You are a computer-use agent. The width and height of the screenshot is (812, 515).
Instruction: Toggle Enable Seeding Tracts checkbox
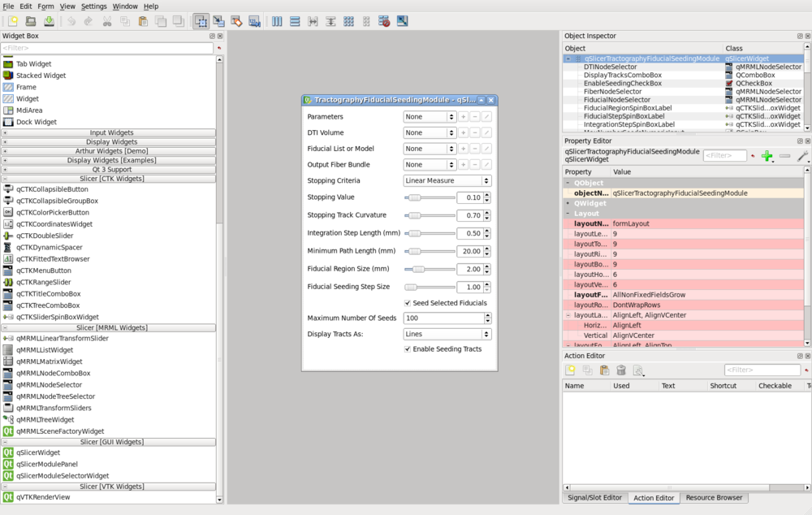click(x=408, y=349)
